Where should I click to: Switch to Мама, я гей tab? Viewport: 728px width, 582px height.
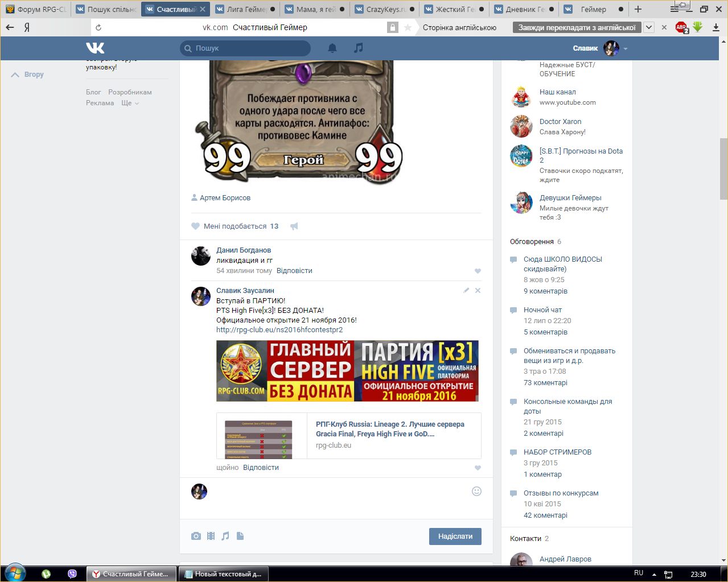tap(315, 9)
